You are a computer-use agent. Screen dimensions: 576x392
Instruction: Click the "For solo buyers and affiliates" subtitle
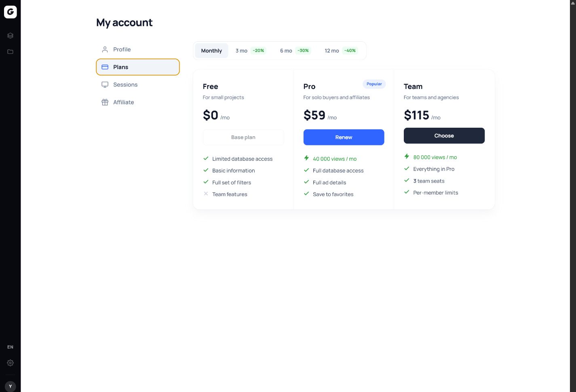pyautogui.click(x=337, y=97)
